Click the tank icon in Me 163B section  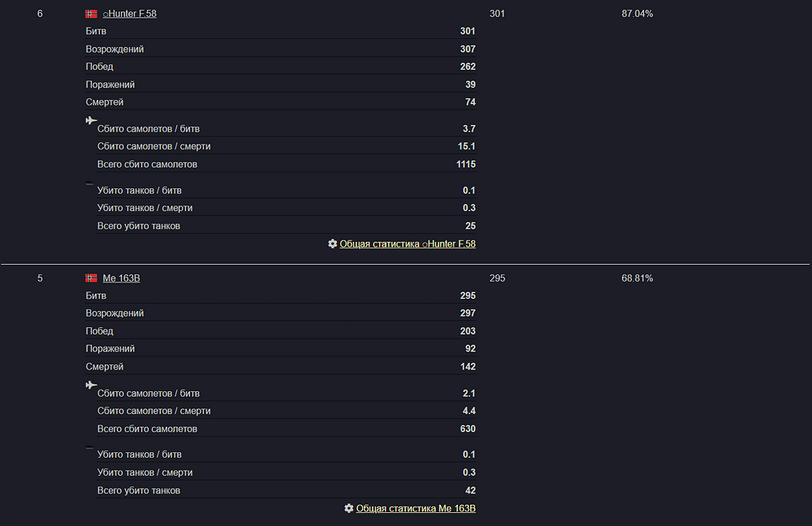pos(89,447)
